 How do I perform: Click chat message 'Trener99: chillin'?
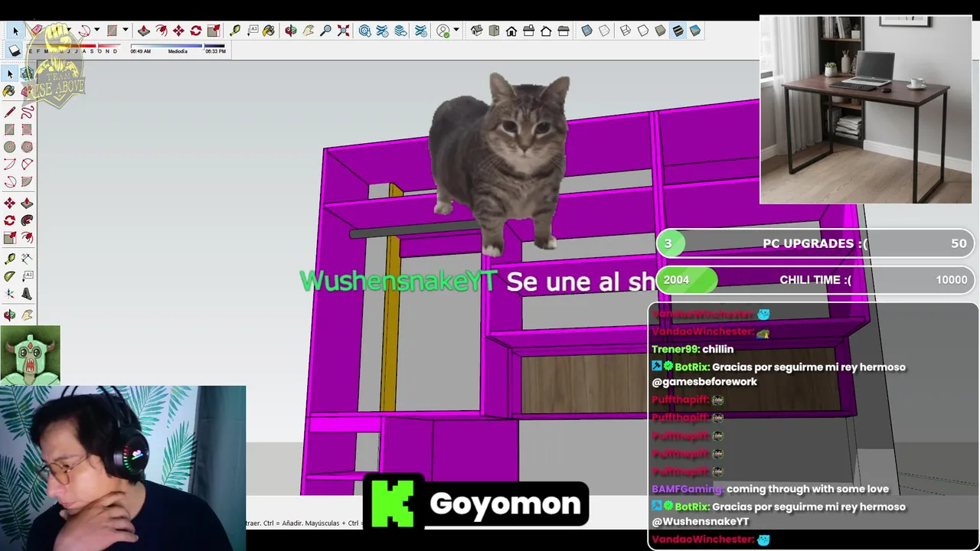coord(692,349)
